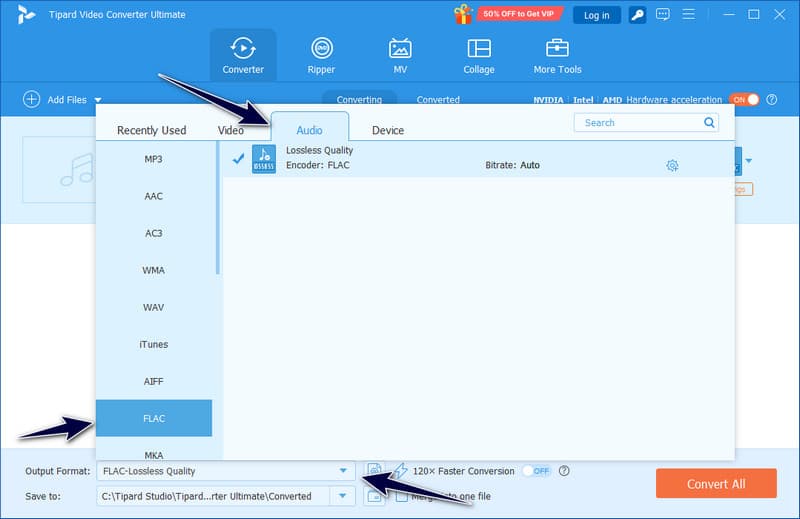Select AAC format in list
800x519 pixels.
click(x=154, y=196)
